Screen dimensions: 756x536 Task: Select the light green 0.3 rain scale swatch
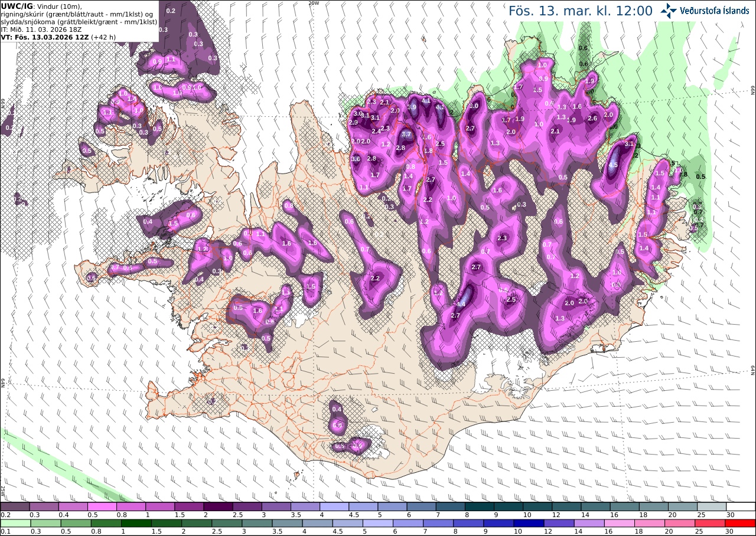[45, 523]
